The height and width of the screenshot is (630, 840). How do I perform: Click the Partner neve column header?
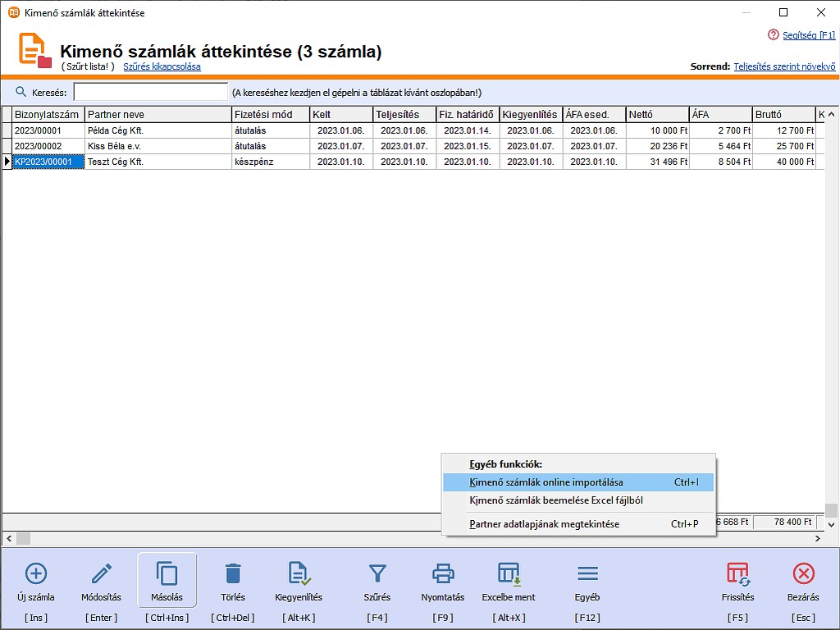point(157,115)
